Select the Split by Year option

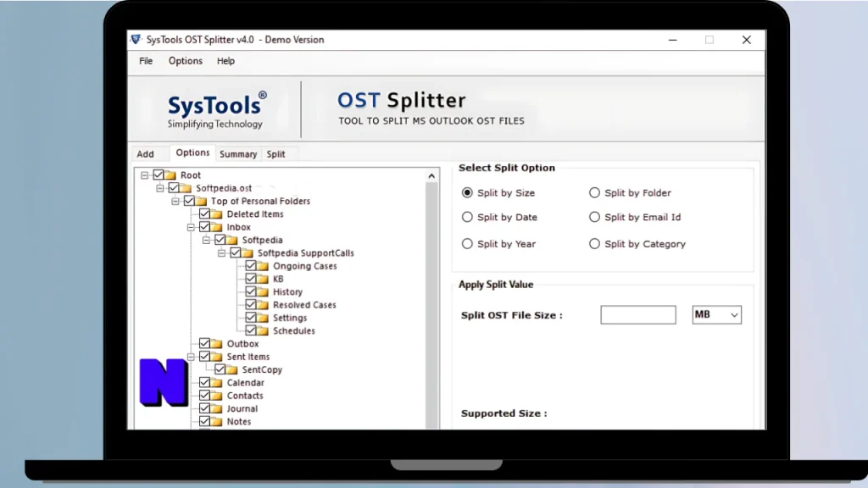(x=467, y=243)
